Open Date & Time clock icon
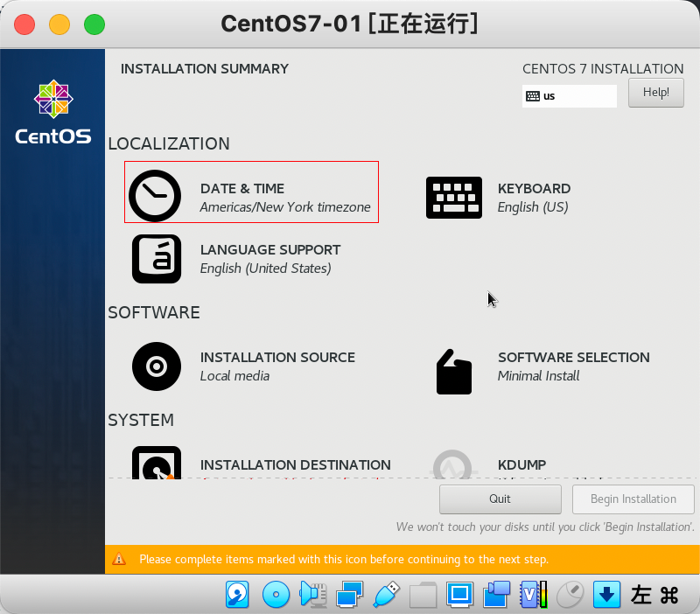Viewport: 700px width, 614px height. point(155,195)
